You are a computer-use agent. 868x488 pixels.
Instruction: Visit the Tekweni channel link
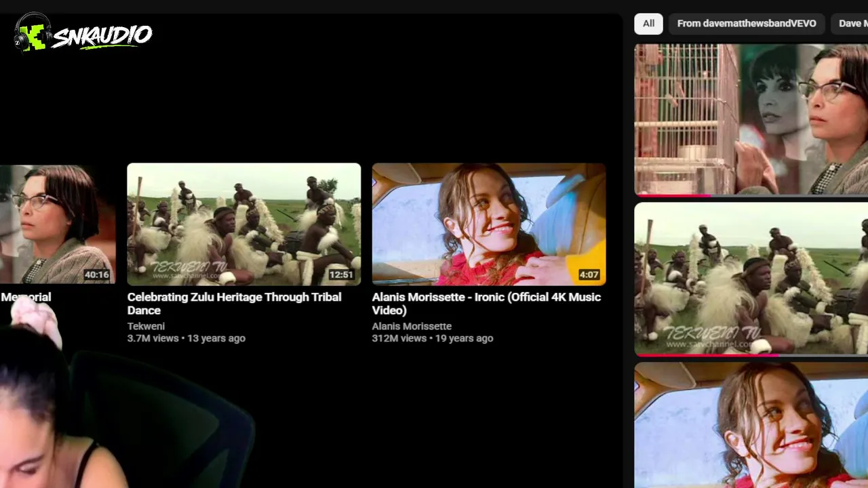point(146,326)
